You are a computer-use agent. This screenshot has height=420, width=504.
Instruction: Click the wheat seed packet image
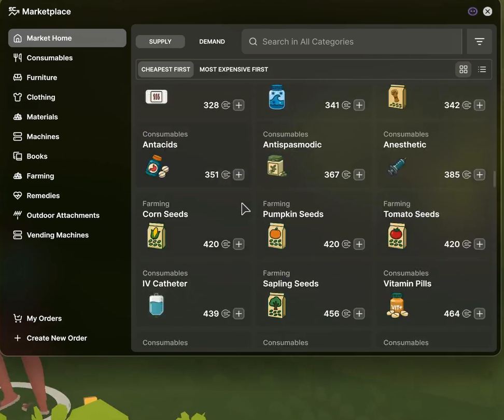pyautogui.click(x=397, y=97)
